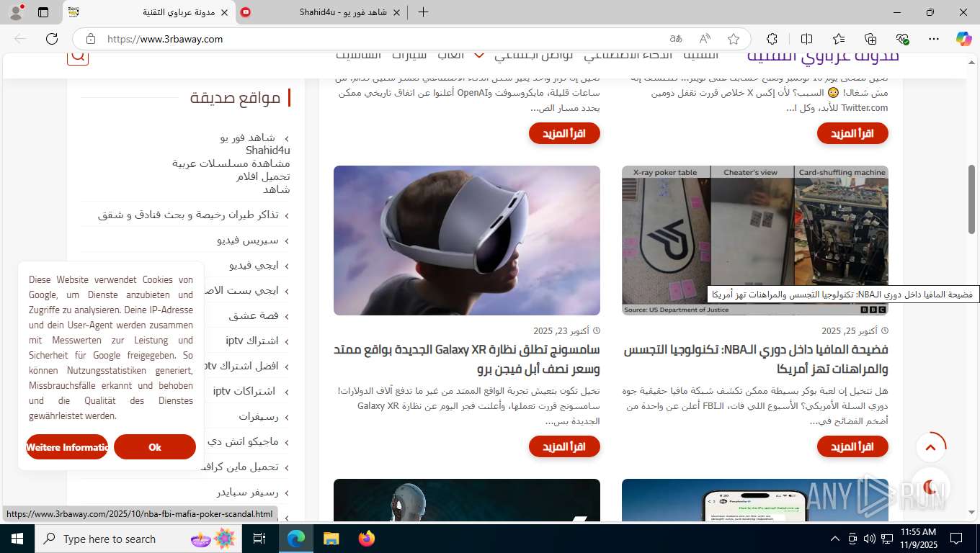Switch to the Shahid4u tab

(322, 12)
